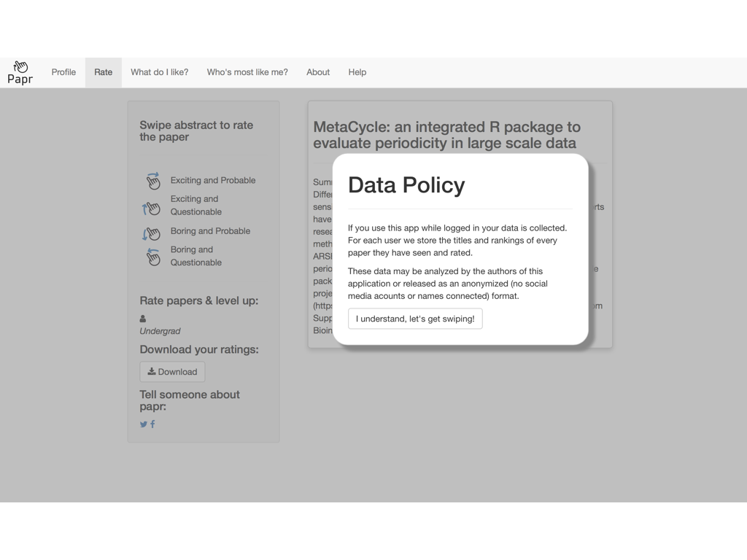
Task: Click I understand, let's get swiping! button
Action: [415, 319]
